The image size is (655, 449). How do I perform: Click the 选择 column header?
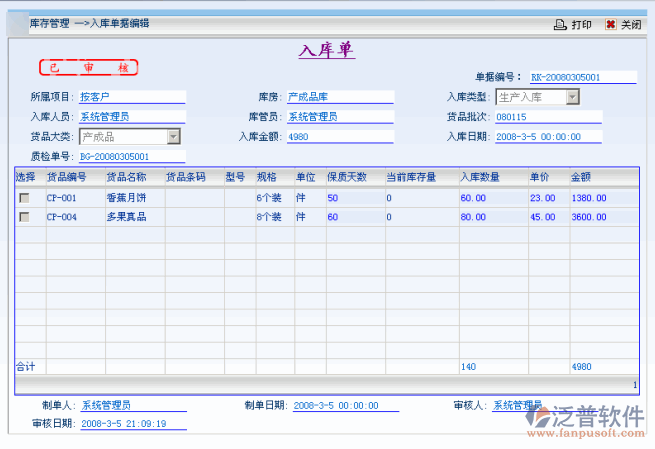click(26, 177)
